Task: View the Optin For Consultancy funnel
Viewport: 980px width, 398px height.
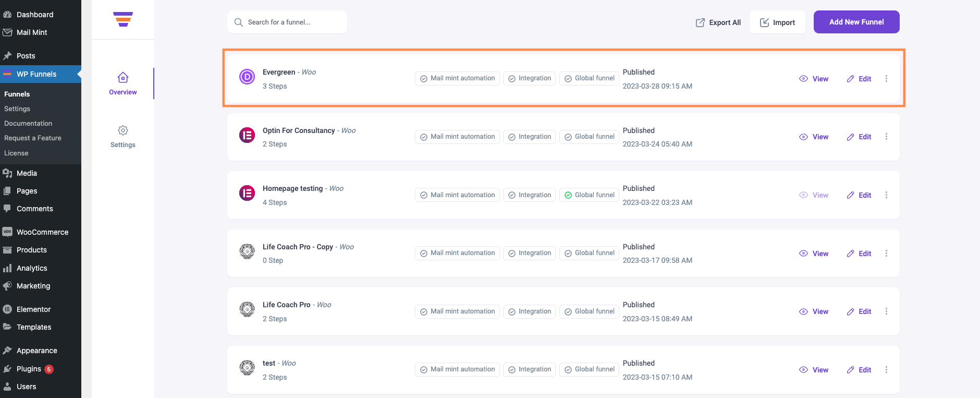Action: click(x=814, y=137)
